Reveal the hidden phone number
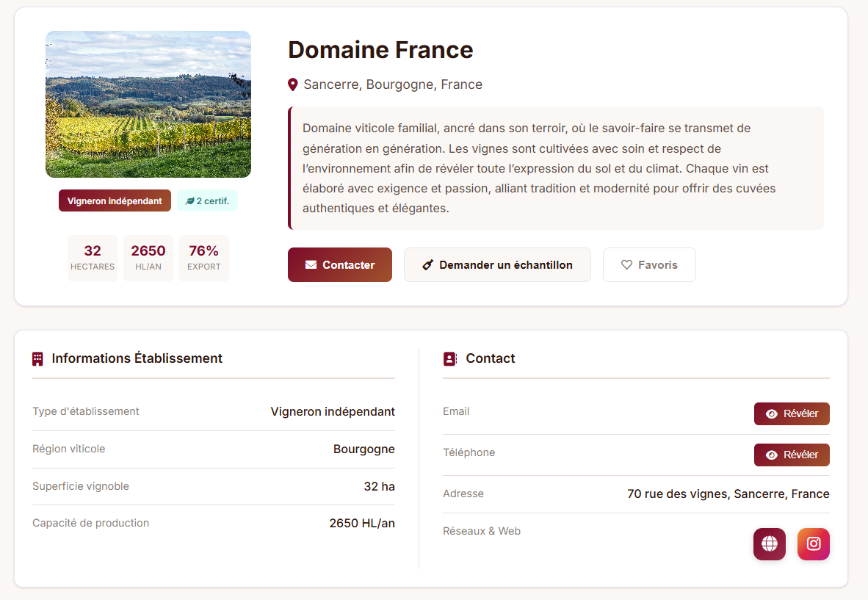Screen dimensions: 868x600 [x=791, y=455]
